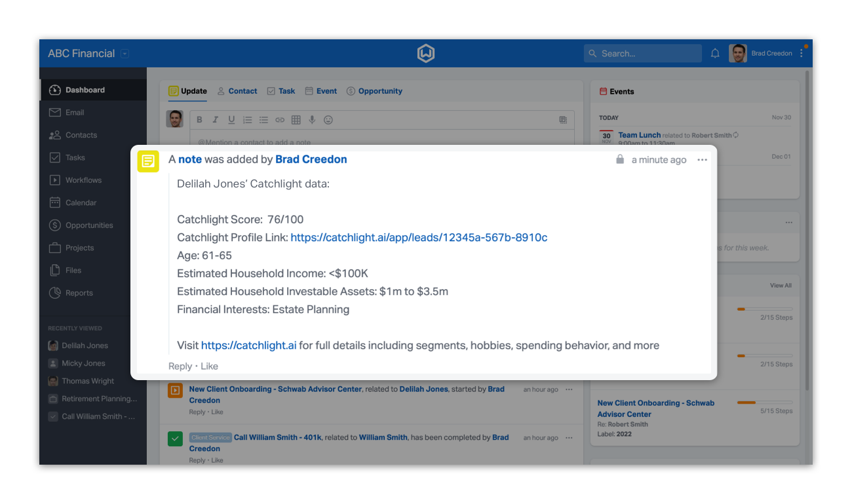Click the Events calendar icon
The width and height of the screenshot is (852, 504).
603,92
